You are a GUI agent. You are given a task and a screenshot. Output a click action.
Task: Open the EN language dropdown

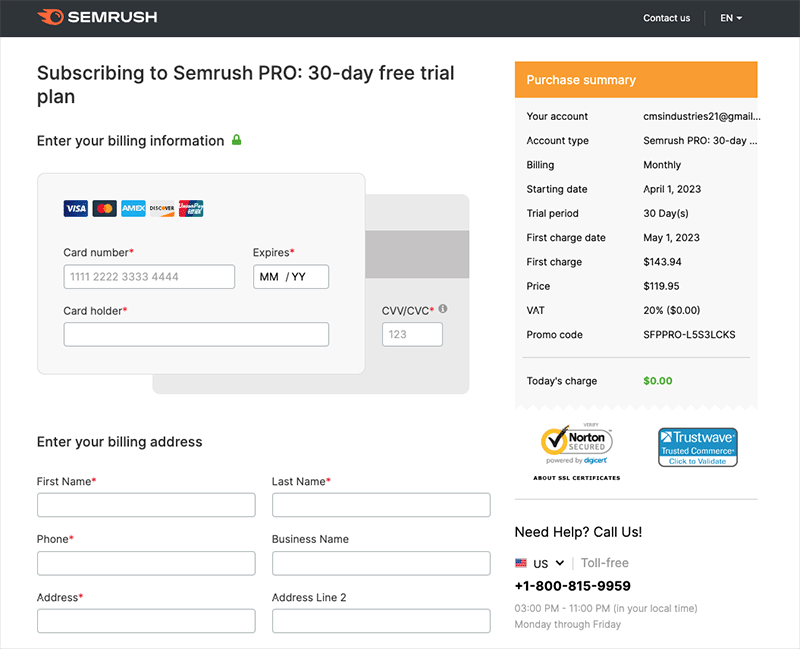731,18
